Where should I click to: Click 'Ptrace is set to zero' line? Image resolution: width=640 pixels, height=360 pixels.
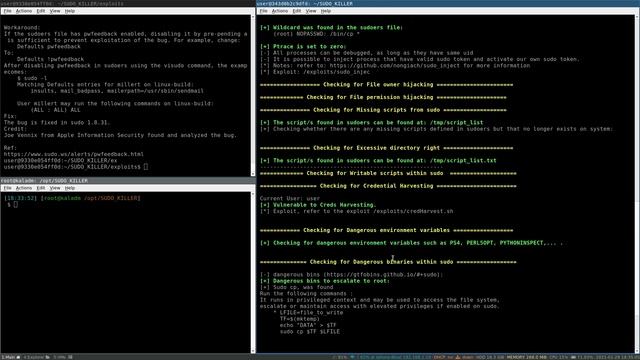303,47
